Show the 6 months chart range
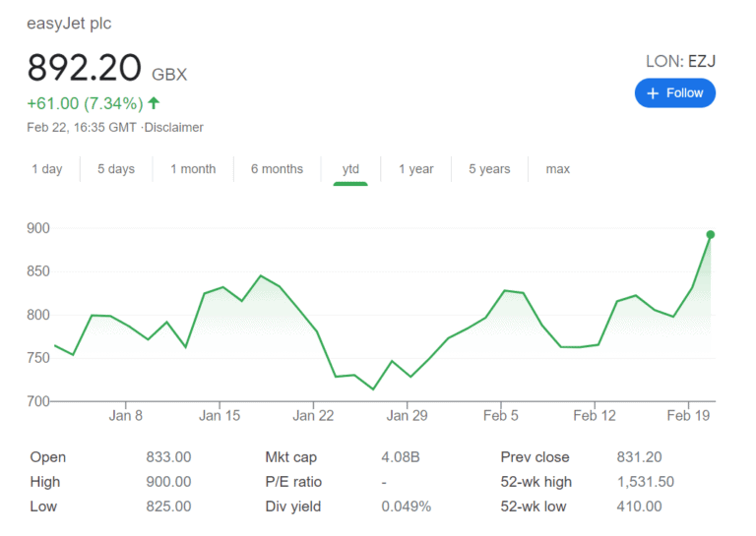756x536 pixels. tap(277, 169)
